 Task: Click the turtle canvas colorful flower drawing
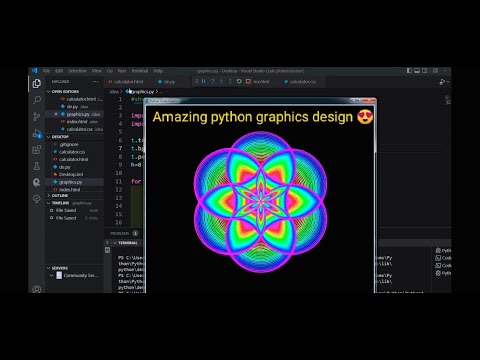tap(260, 202)
